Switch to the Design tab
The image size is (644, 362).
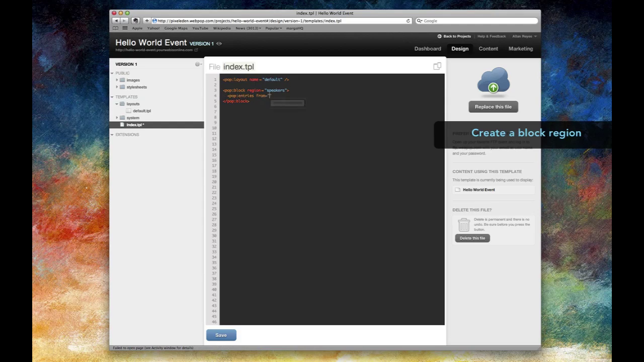coord(460,49)
